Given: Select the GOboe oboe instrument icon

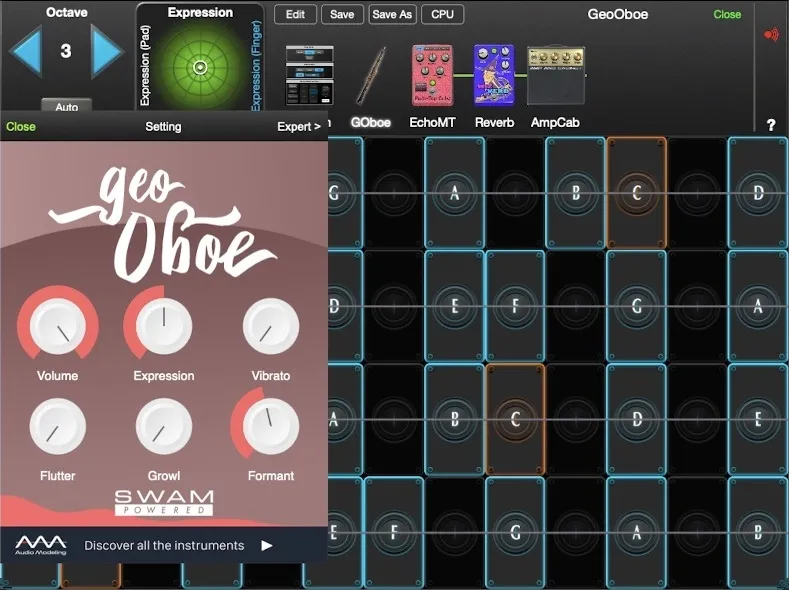Looking at the screenshot, I should tap(371, 75).
